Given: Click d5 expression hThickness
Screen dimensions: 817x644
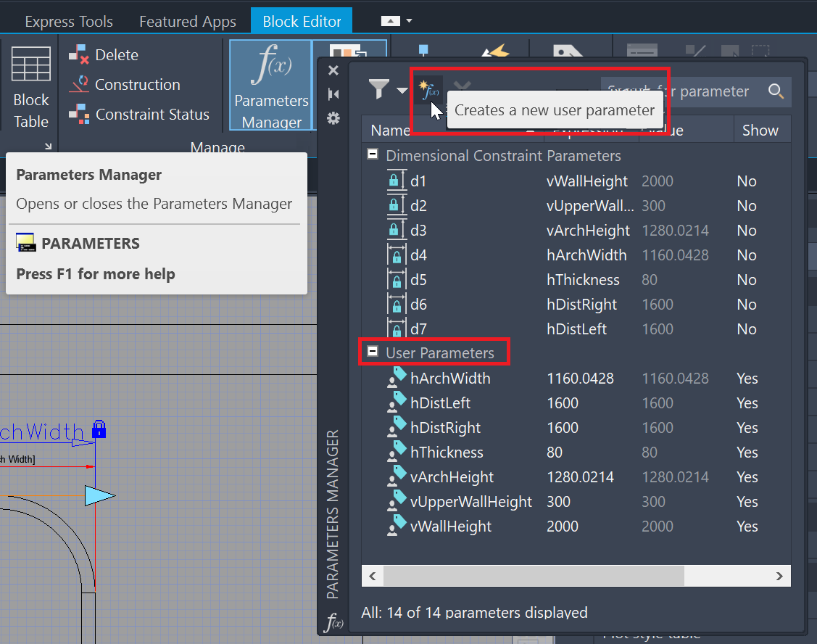Looking at the screenshot, I should click(x=583, y=279).
